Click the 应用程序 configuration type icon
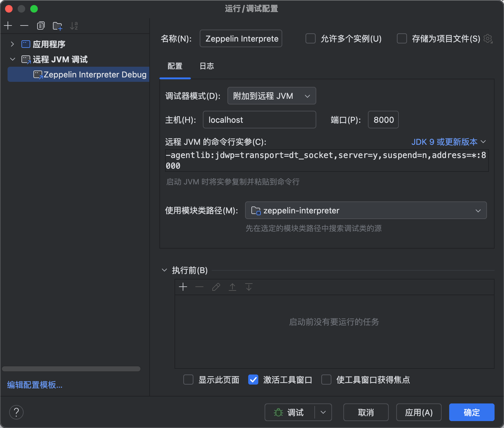This screenshot has height=428, width=504. (26, 44)
